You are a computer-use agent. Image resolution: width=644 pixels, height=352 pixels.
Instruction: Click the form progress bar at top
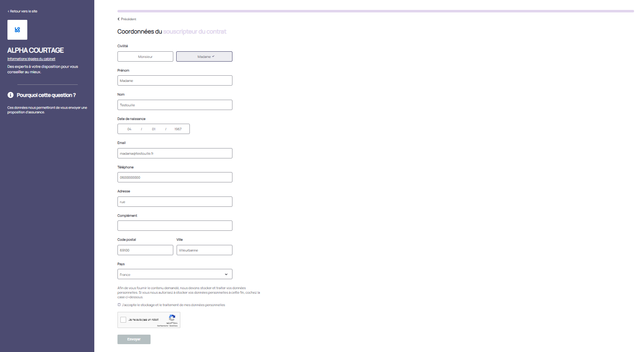pos(375,11)
